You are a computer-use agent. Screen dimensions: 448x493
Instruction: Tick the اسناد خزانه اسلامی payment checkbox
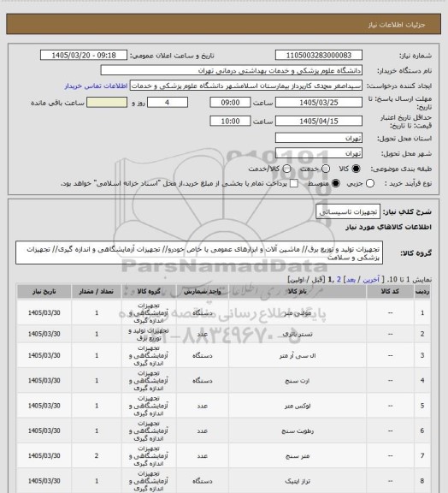coord(294,183)
